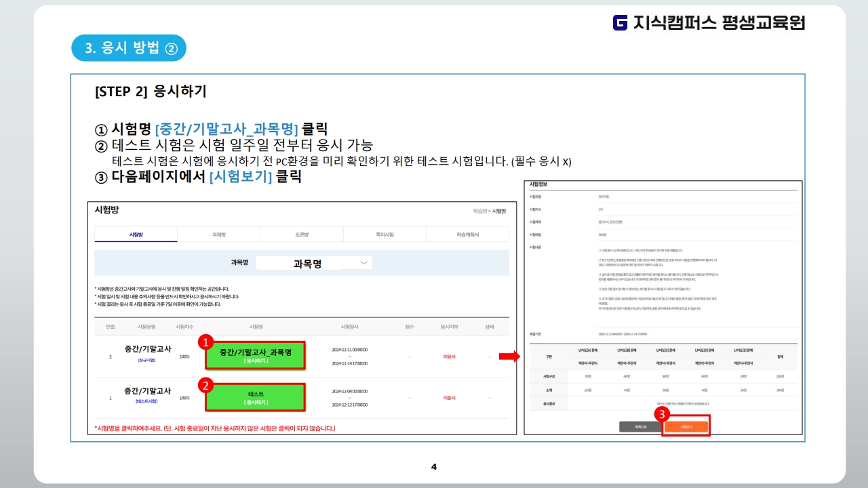Click the blue 테스트시험 label link
This screenshot has width=868, height=488.
[x=147, y=401]
